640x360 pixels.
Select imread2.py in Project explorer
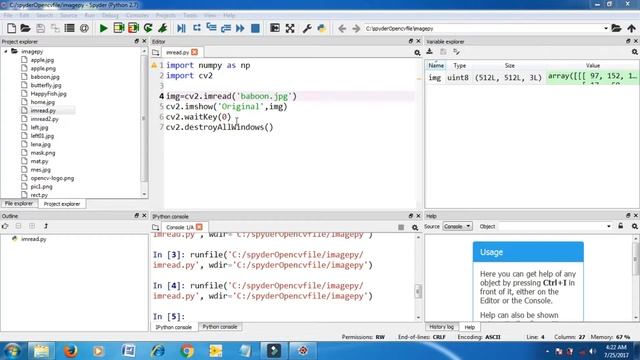pyautogui.click(x=44, y=119)
